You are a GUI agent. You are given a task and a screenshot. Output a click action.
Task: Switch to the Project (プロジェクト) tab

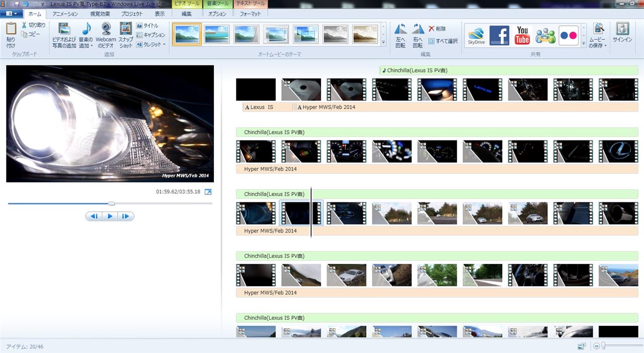(132, 14)
